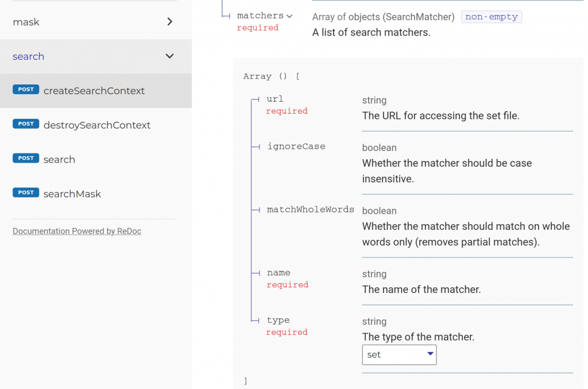Click POST badge beside destroySearchContext
This screenshot has width=588, height=389.
(26, 124)
